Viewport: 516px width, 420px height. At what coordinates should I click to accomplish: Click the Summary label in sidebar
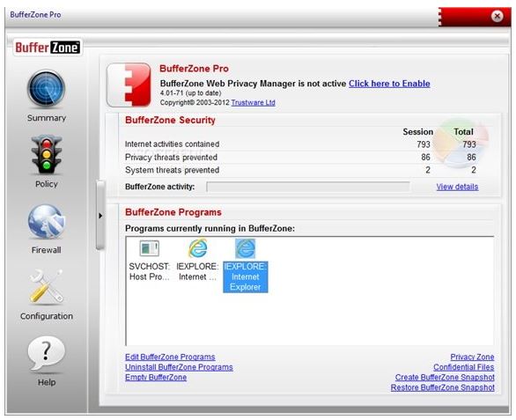(47, 118)
